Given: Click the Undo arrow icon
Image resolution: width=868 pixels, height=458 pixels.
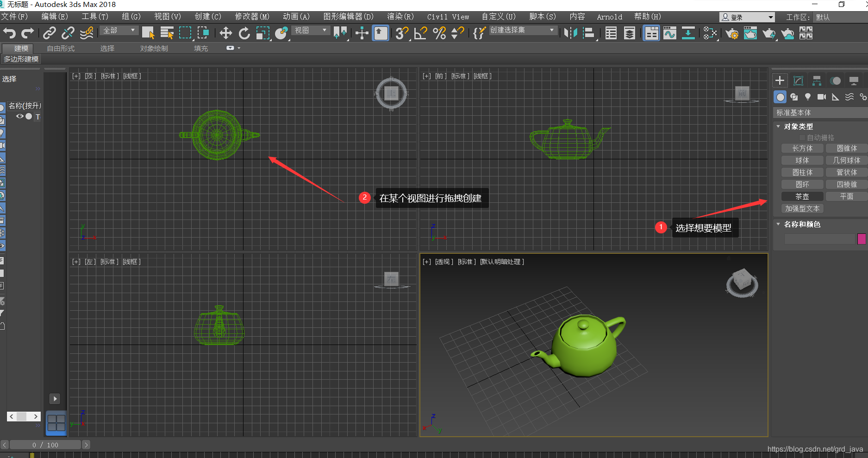Looking at the screenshot, I should pos(9,33).
